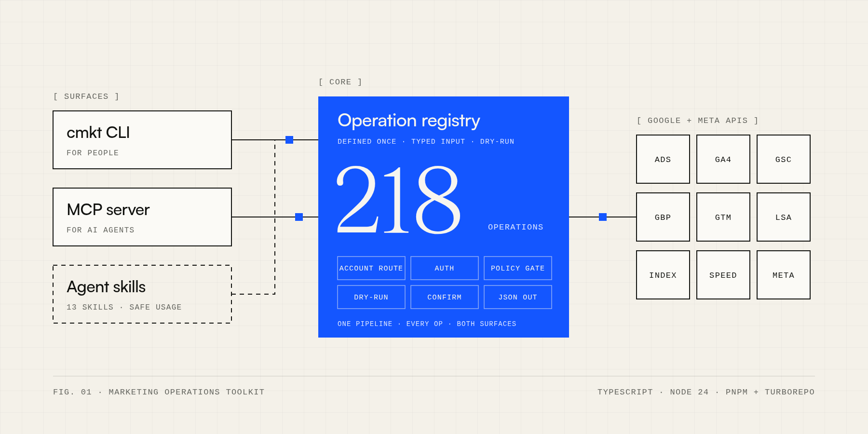Click the Operation registry heading
Screen dimensions: 868x434
coord(409,121)
